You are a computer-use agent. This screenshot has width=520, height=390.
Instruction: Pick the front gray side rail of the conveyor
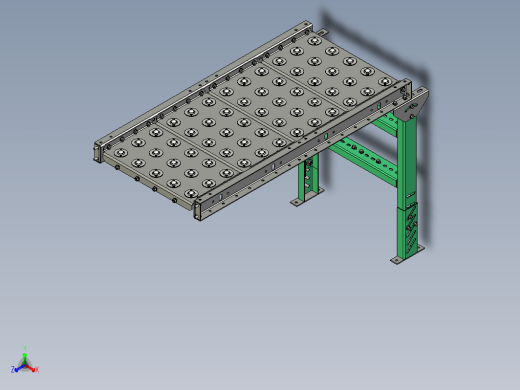tap(302, 149)
